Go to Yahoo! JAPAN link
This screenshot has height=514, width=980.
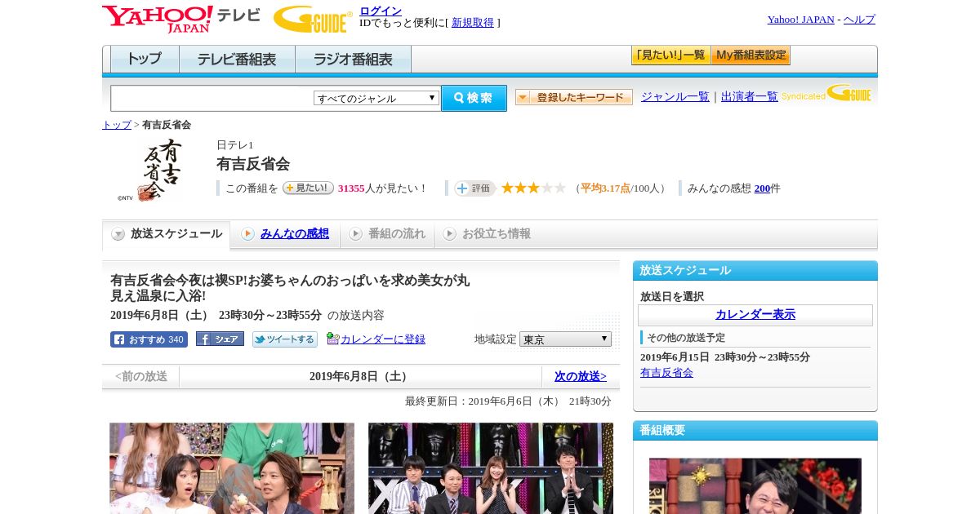click(800, 20)
